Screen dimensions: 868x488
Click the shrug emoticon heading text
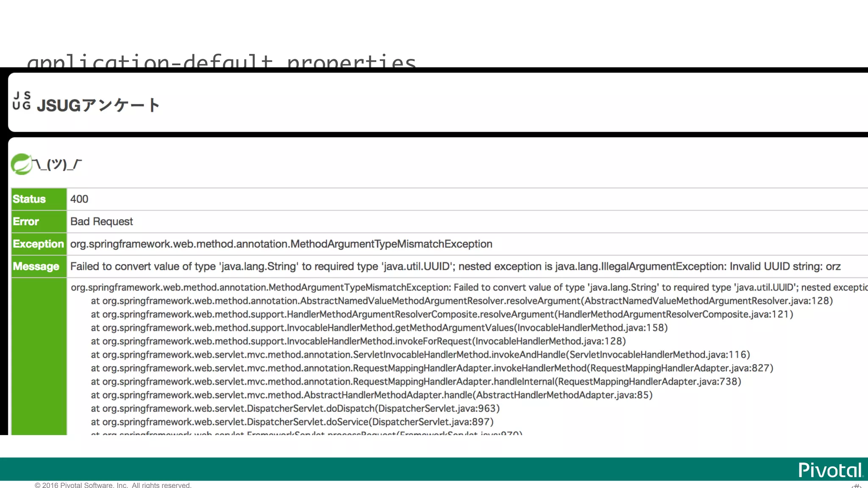[57, 164]
